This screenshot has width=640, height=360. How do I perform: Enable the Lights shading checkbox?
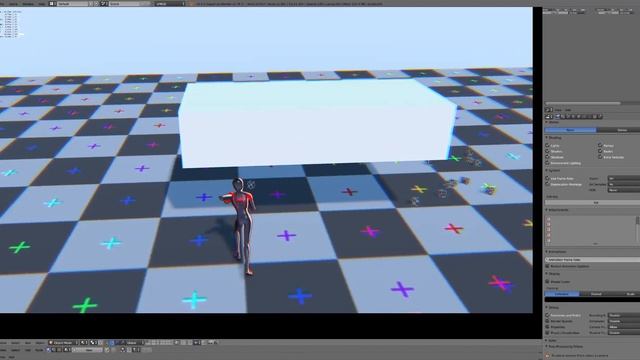click(547, 145)
